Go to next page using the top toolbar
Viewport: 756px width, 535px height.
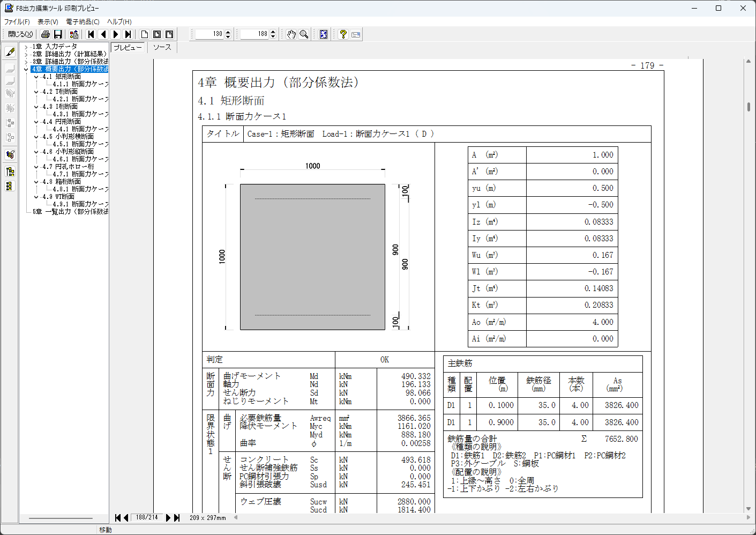(116, 34)
